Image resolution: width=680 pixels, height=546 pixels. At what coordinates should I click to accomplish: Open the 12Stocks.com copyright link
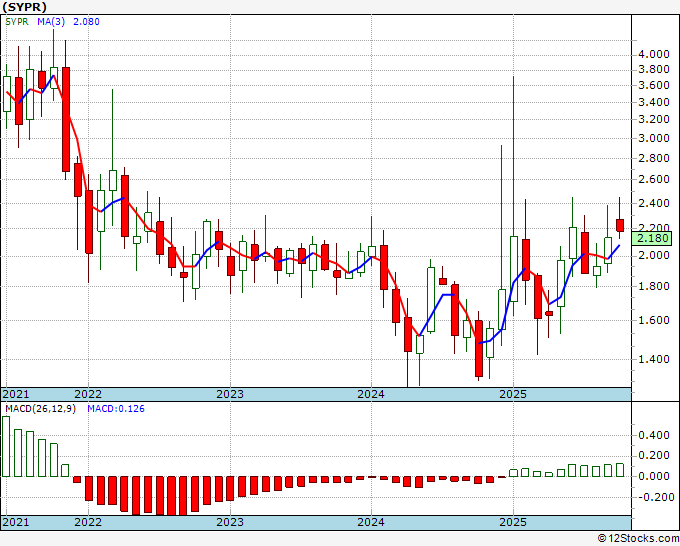pos(638,539)
